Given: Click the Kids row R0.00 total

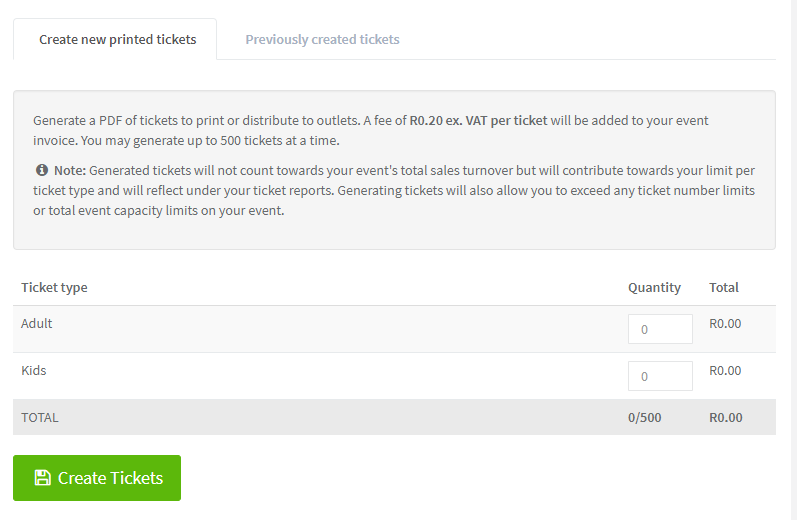Looking at the screenshot, I should 725,370.
